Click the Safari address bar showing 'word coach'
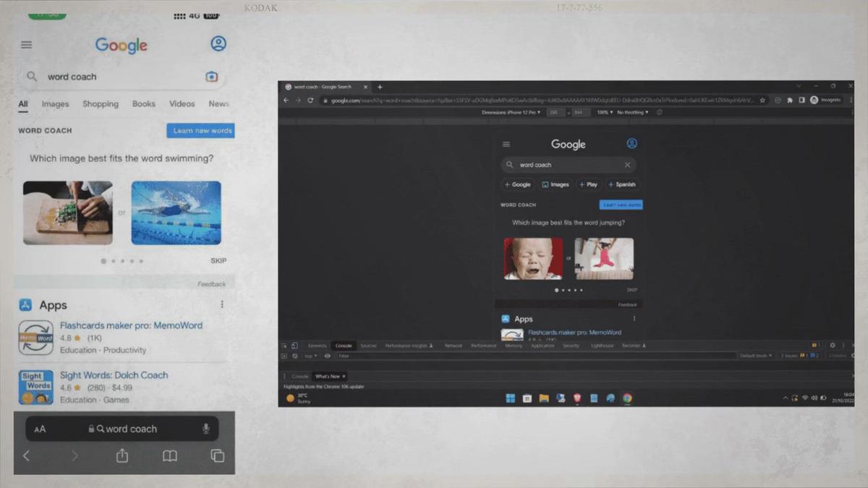Viewport: 868px width, 488px height. point(122,429)
